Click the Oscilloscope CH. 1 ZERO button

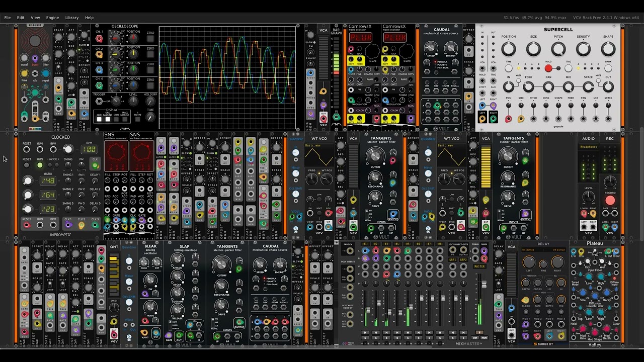(150, 39)
